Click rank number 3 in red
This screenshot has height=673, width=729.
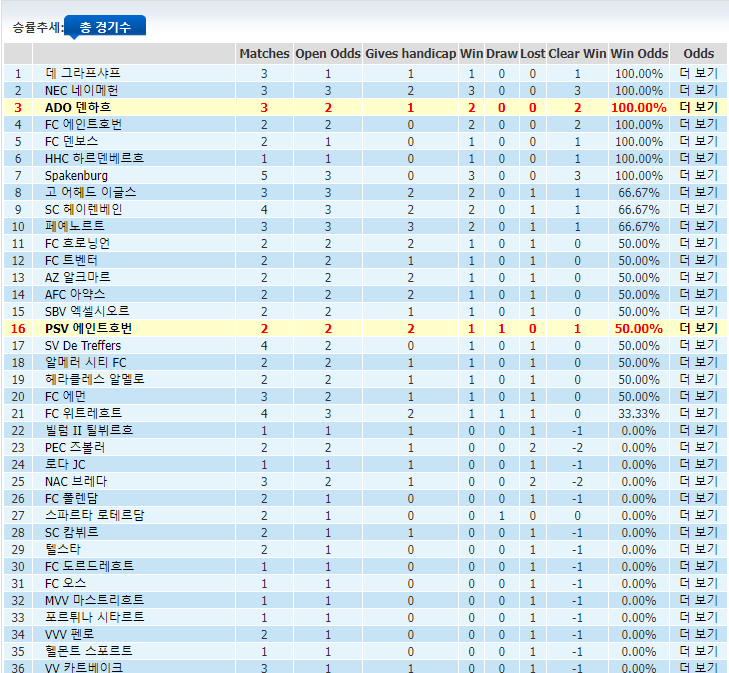point(18,108)
